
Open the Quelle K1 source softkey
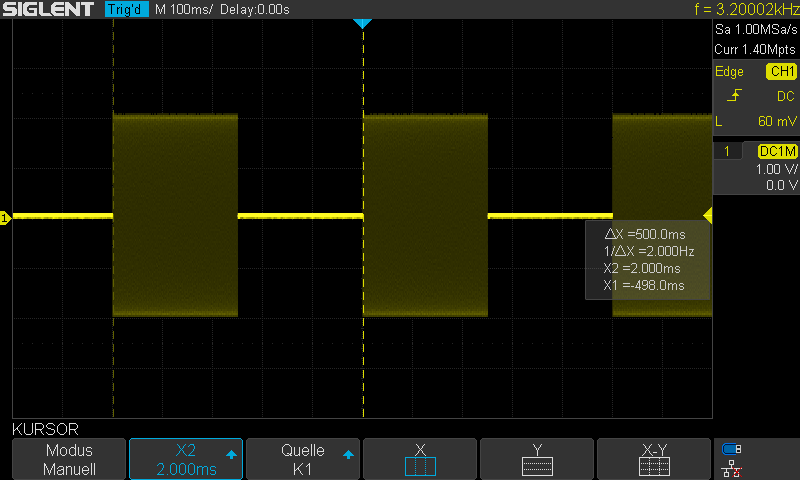pos(303,459)
